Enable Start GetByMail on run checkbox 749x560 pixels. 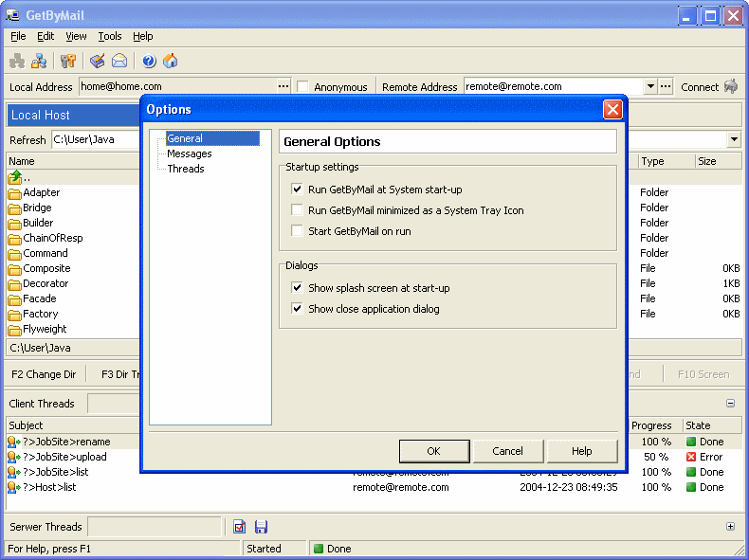point(297,231)
